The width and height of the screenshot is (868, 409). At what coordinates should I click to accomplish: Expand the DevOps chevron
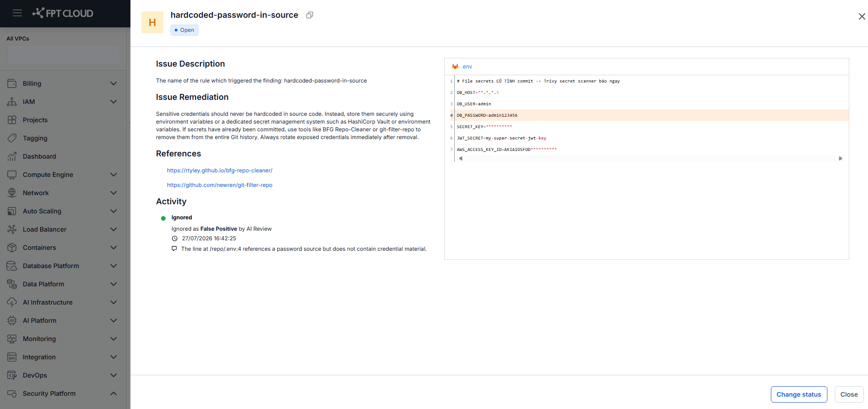(x=114, y=375)
